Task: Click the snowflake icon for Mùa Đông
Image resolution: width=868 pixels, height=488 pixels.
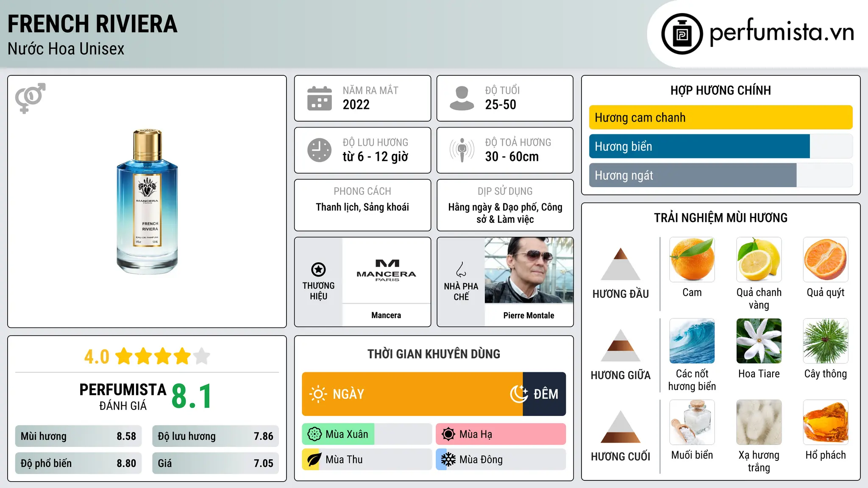Action: click(448, 460)
